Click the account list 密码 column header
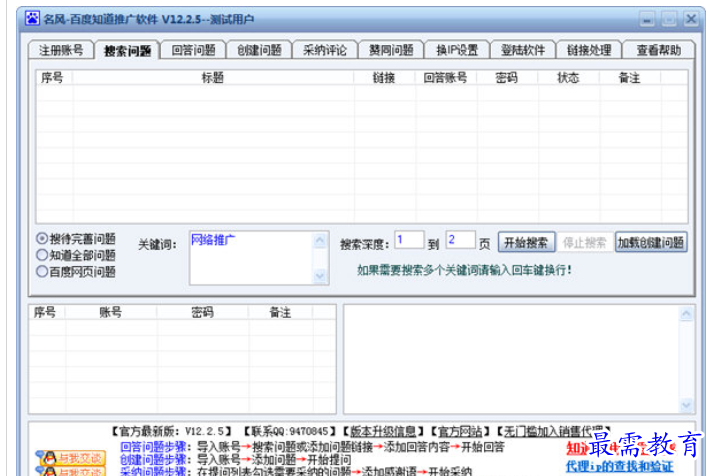 tap(202, 312)
